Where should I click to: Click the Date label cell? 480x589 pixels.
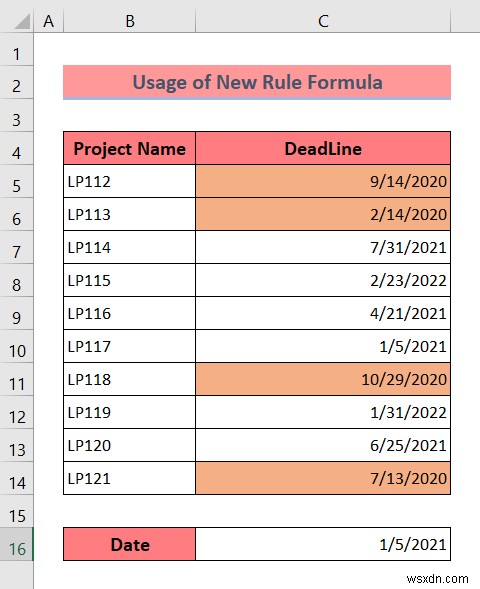coord(130,544)
